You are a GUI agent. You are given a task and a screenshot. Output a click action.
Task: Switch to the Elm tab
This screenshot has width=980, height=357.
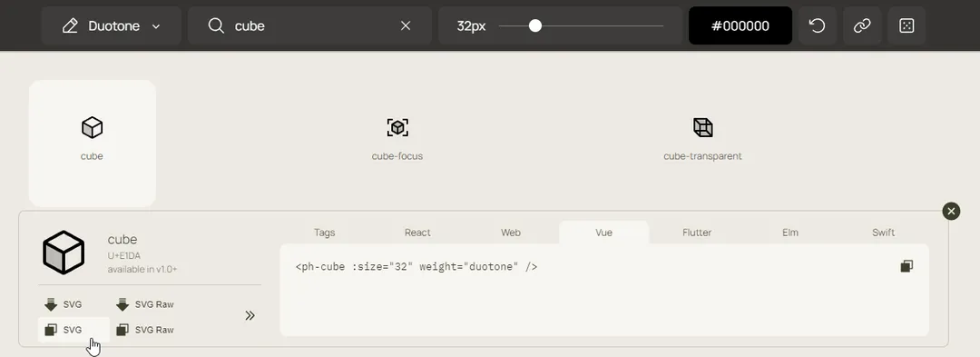pos(790,233)
